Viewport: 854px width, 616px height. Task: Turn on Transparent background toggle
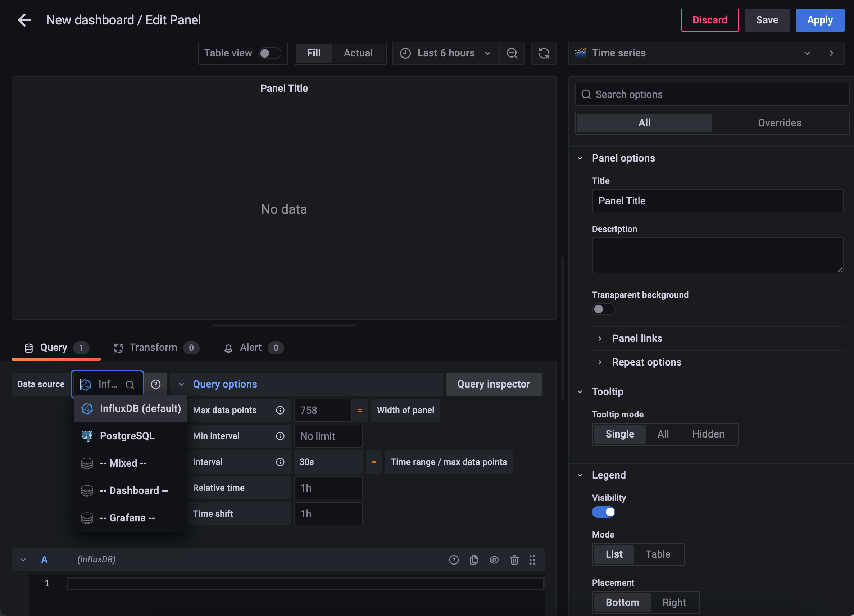[603, 309]
